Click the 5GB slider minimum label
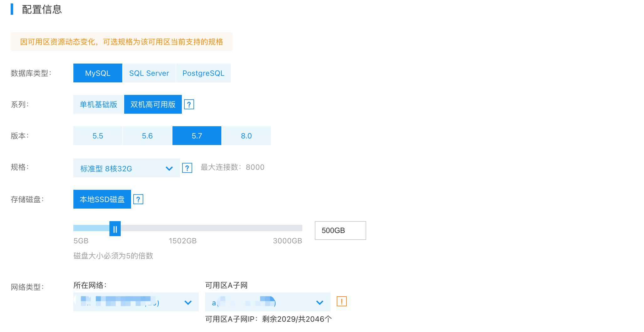 [x=81, y=241]
